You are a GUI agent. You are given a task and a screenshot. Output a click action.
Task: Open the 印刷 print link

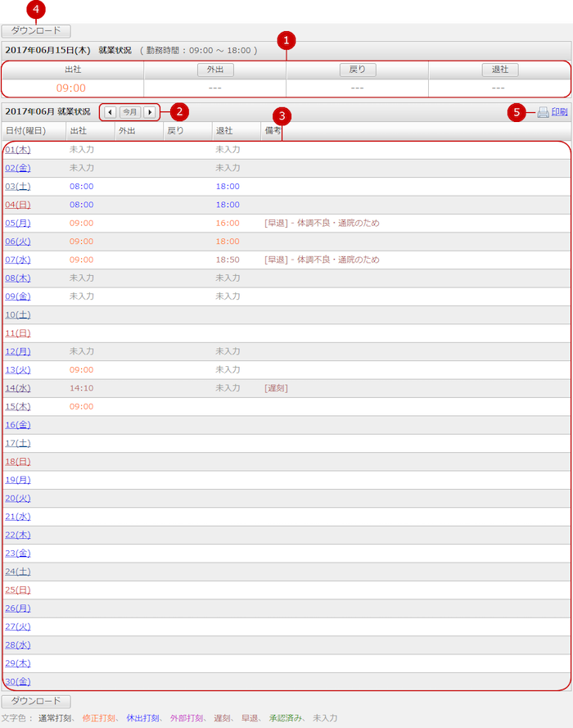[559, 112]
